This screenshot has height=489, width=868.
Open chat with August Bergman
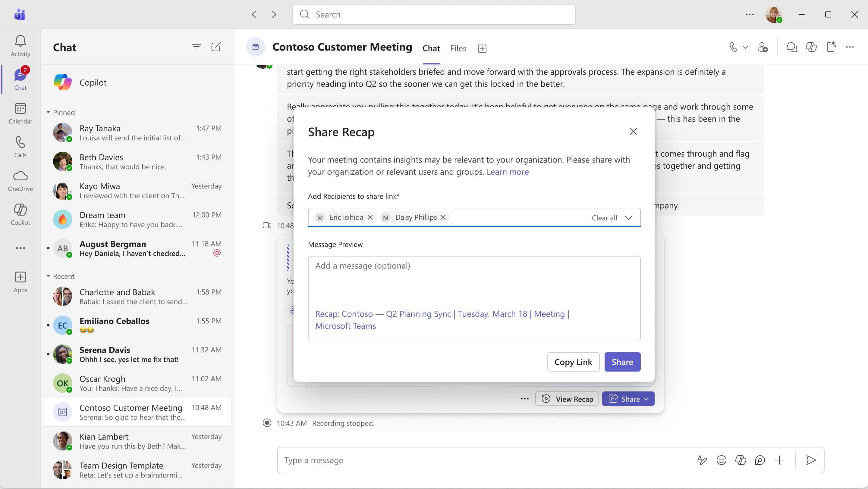(x=137, y=248)
